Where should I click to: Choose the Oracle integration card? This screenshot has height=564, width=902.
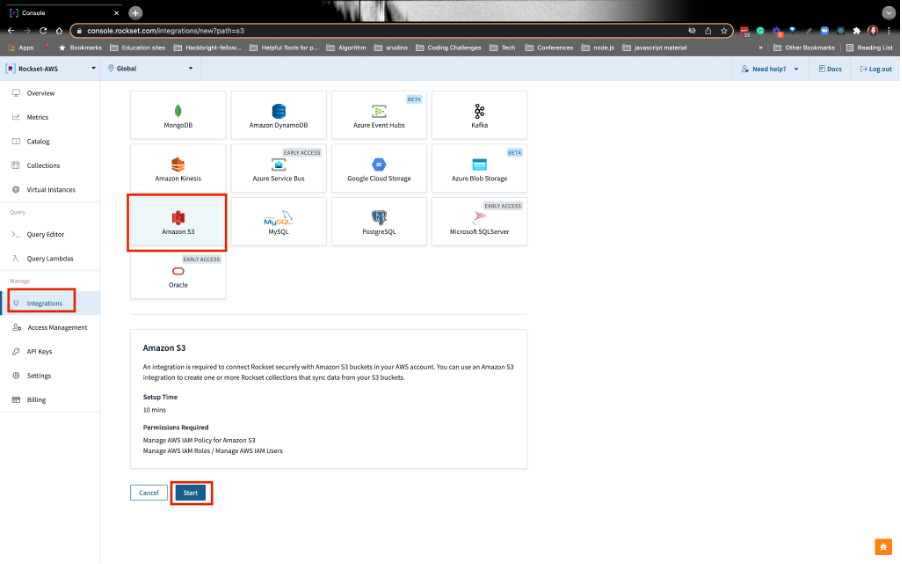point(178,275)
